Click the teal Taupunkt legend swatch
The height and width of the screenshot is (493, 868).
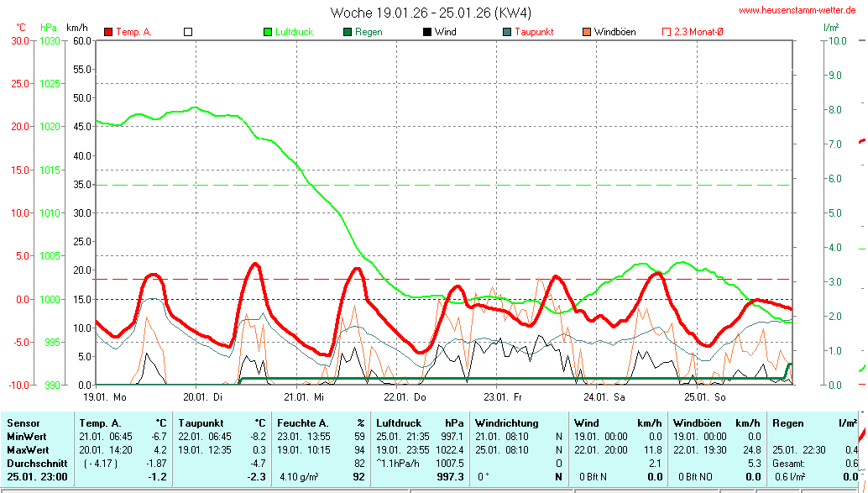pyautogui.click(x=507, y=32)
